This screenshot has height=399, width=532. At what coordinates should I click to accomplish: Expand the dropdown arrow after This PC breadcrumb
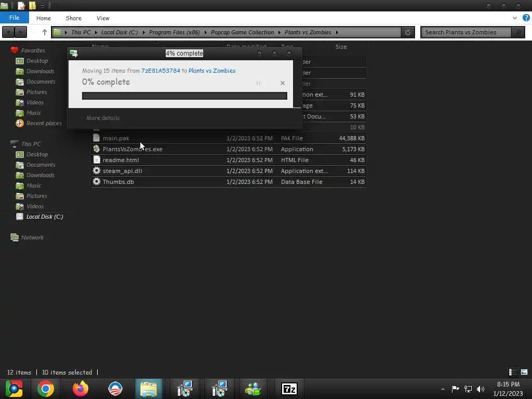tap(96, 32)
